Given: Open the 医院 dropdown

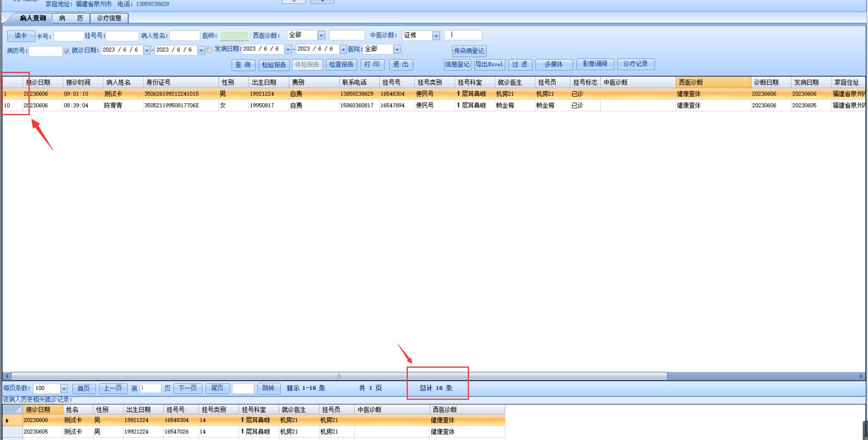Looking at the screenshot, I should pos(397,49).
